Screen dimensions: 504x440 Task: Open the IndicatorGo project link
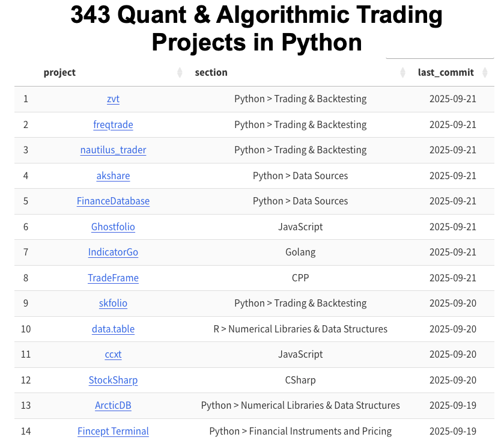(113, 252)
